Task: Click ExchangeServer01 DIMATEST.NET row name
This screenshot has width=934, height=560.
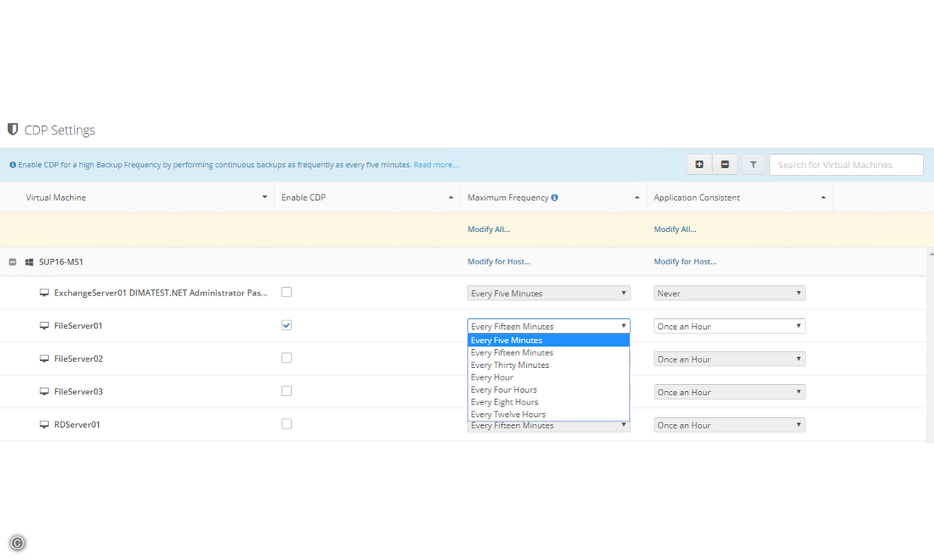Action: [x=161, y=293]
